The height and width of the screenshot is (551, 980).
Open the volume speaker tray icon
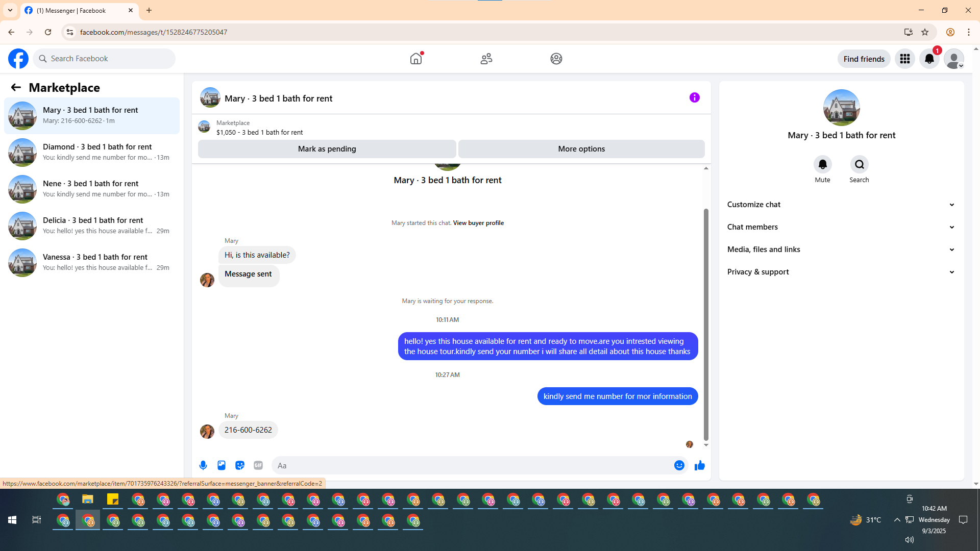point(909,540)
